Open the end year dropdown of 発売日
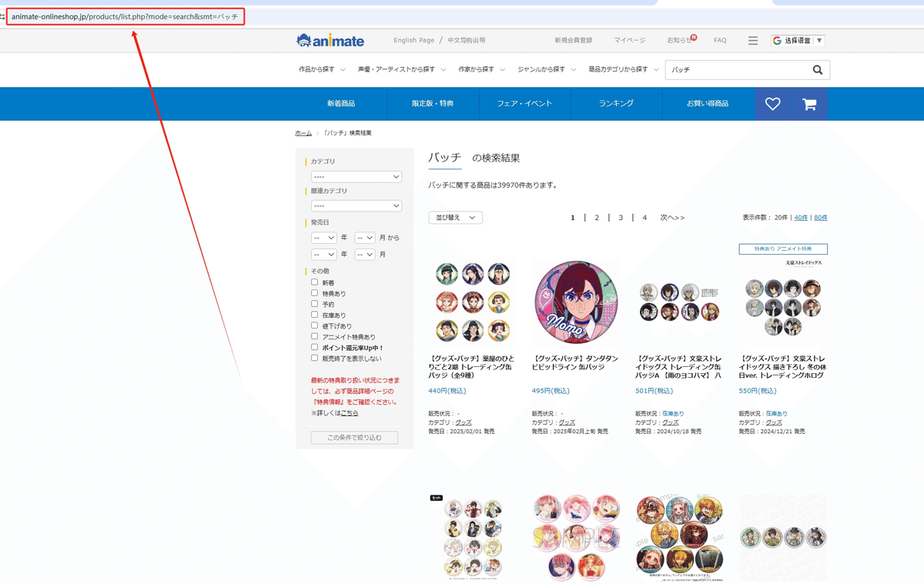924x584 pixels. [x=324, y=255]
